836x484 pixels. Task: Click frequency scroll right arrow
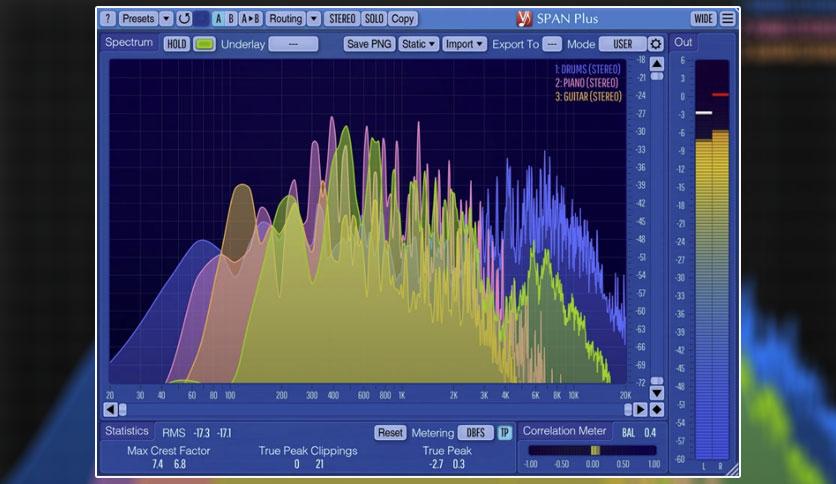point(640,409)
